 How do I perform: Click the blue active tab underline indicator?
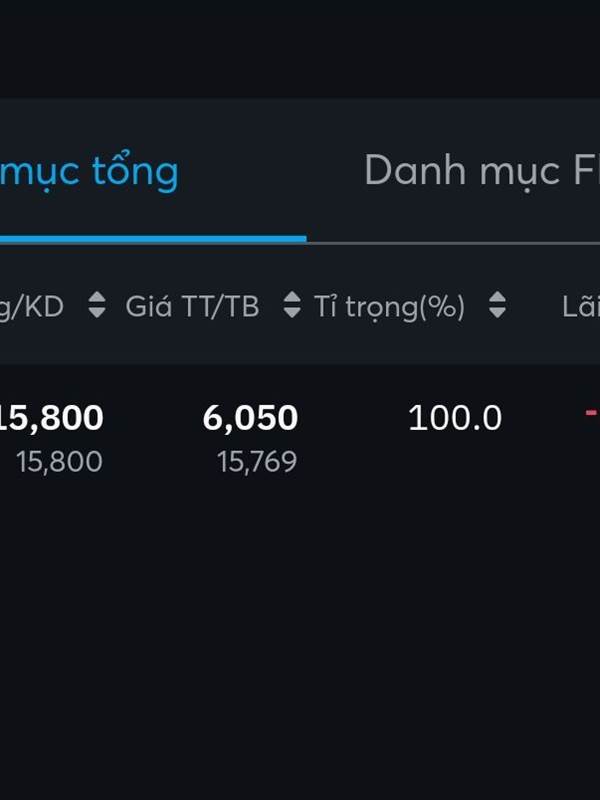[x=153, y=239]
